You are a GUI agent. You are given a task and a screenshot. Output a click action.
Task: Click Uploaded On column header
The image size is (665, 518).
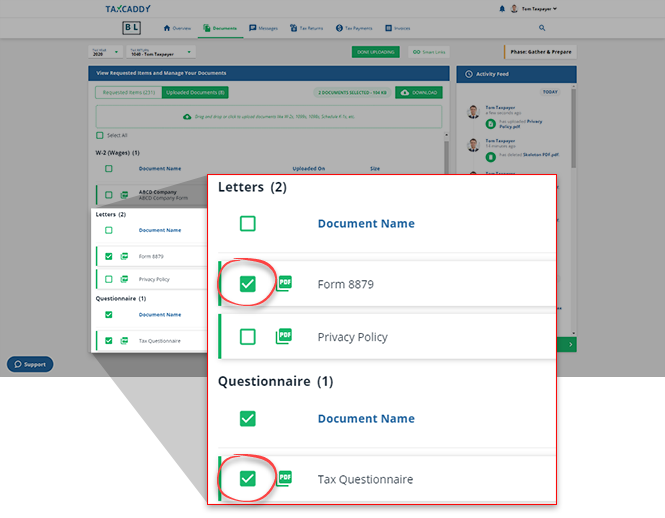coord(309,168)
